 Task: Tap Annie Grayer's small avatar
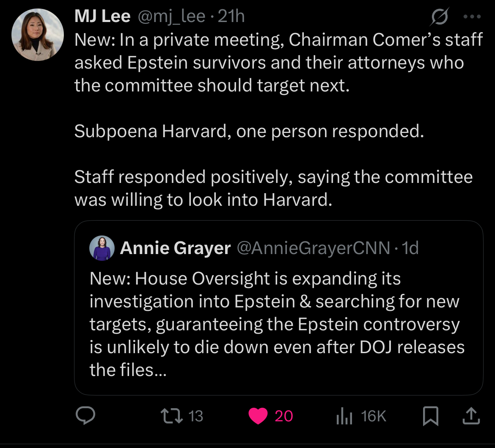click(x=102, y=248)
